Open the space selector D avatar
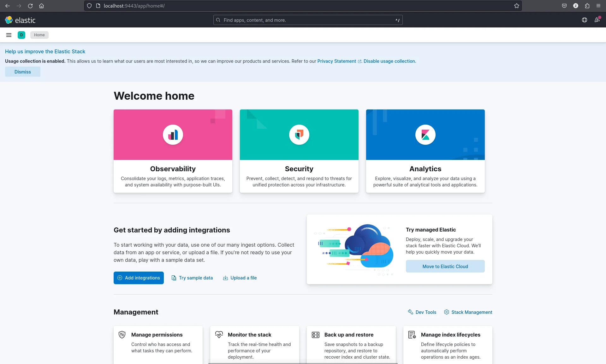 click(21, 35)
